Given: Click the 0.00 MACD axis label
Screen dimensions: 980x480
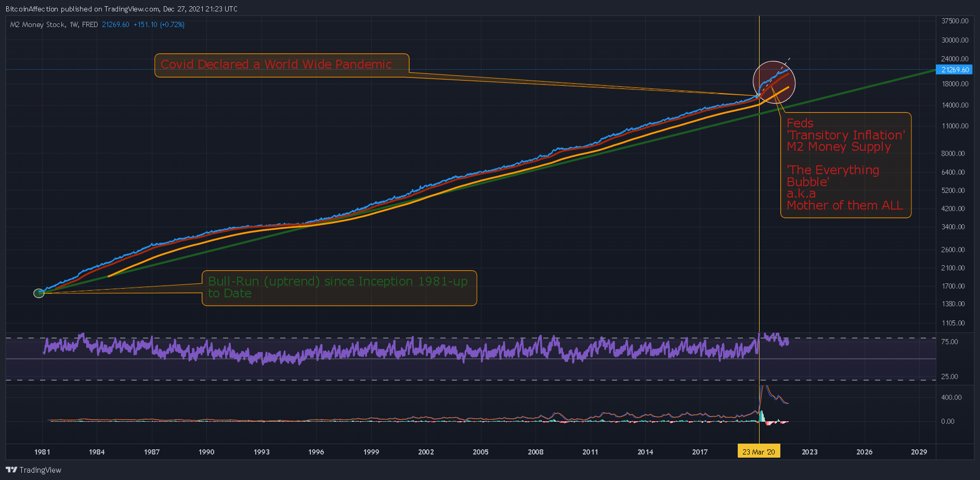Looking at the screenshot, I should pyautogui.click(x=948, y=421).
